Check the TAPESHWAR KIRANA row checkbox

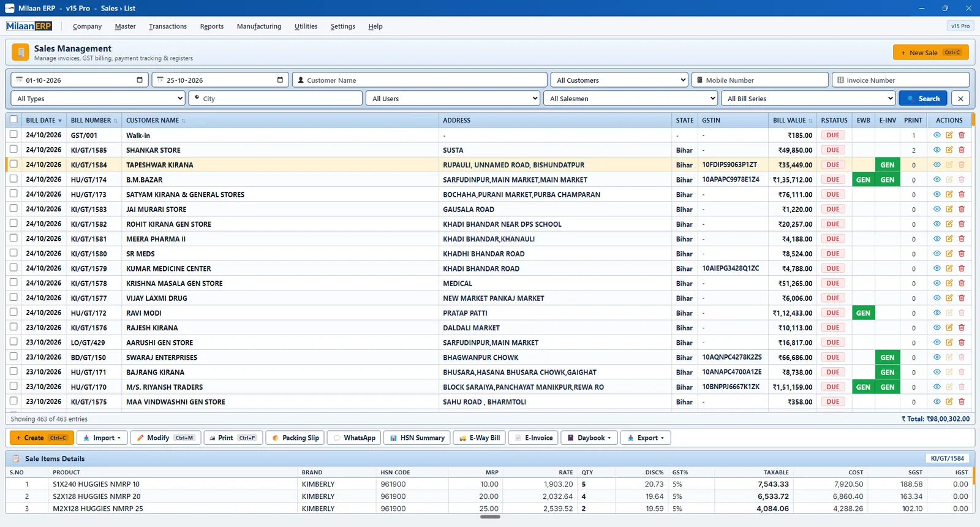(x=13, y=164)
